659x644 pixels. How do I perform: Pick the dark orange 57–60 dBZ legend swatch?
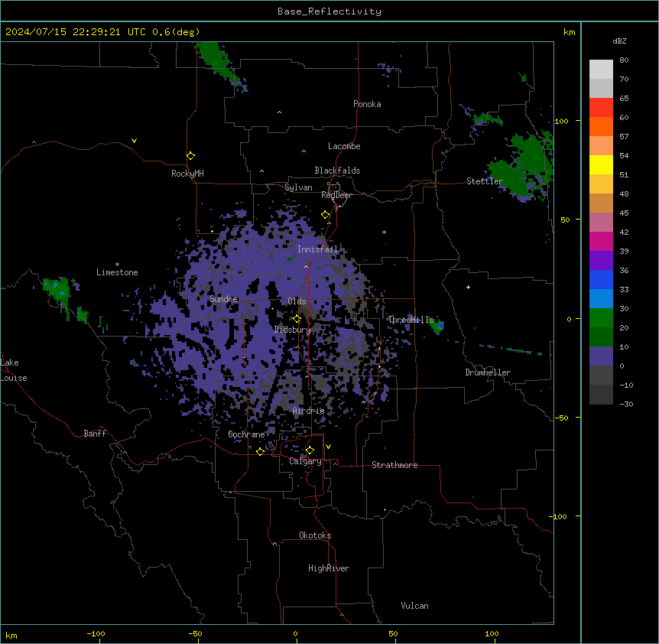point(601,127)
